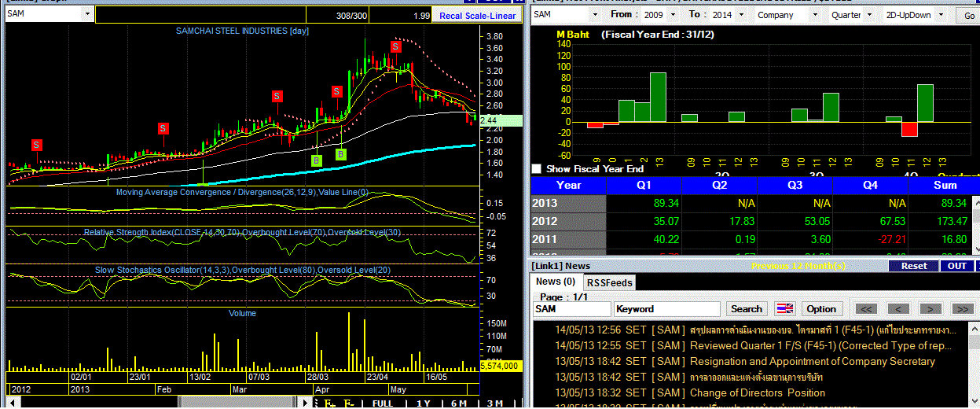Go to last news page with >> button

[x=963, y=309]
